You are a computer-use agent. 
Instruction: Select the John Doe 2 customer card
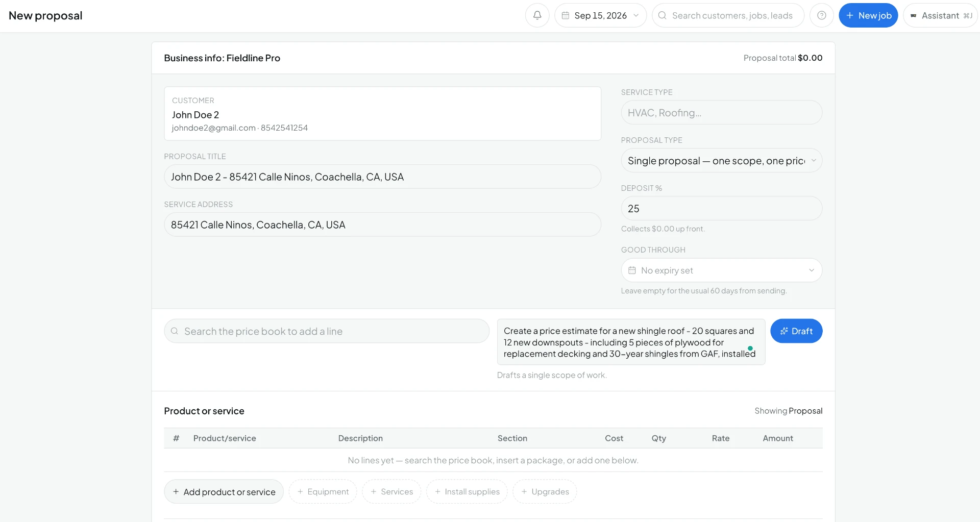(382, 114)
